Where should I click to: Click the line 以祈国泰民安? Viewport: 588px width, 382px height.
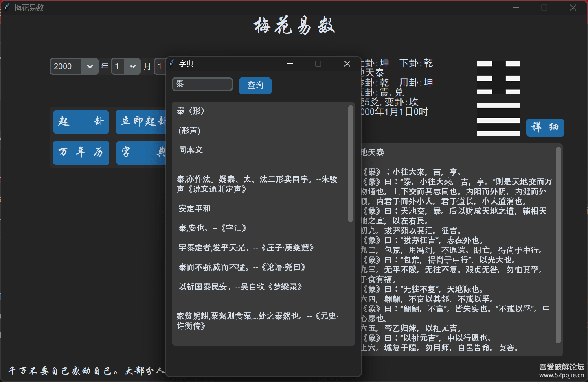(240, 287)
